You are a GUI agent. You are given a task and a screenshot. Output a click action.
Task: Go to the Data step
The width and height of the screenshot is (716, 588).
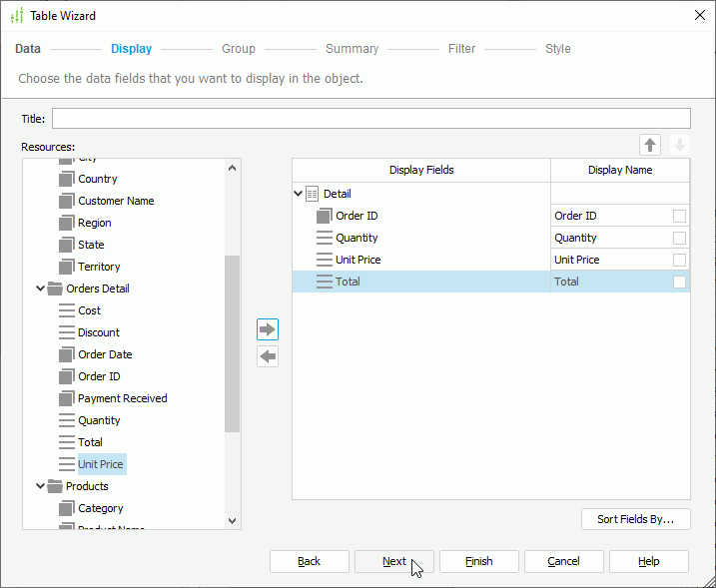28,49
